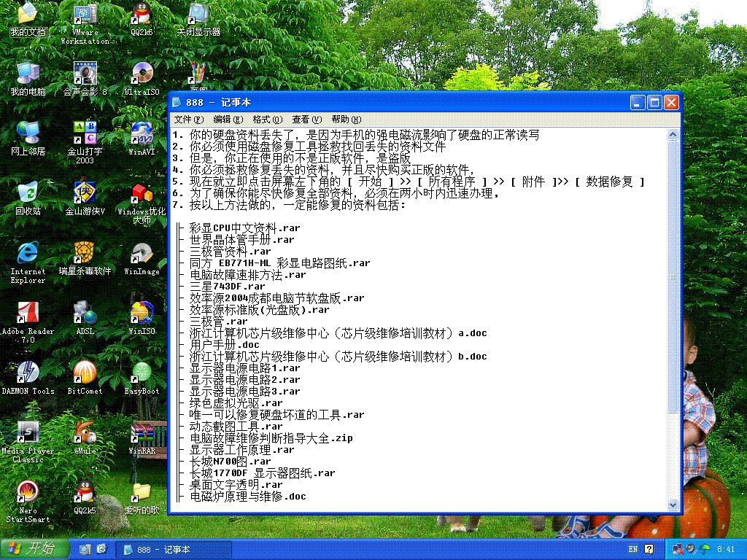
Task: Launch the WinImage shortcut
Action: click(142, 259)
